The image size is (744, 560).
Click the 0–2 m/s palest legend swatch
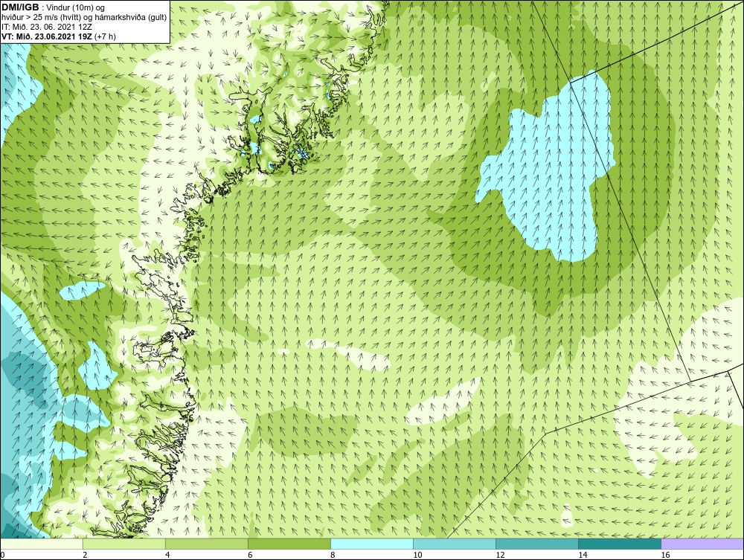(41, 544)
